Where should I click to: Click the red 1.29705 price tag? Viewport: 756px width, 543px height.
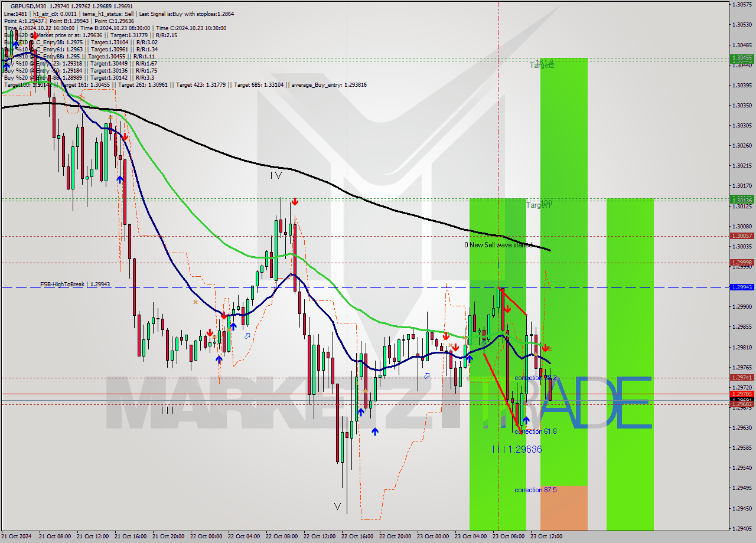point(742,394)
